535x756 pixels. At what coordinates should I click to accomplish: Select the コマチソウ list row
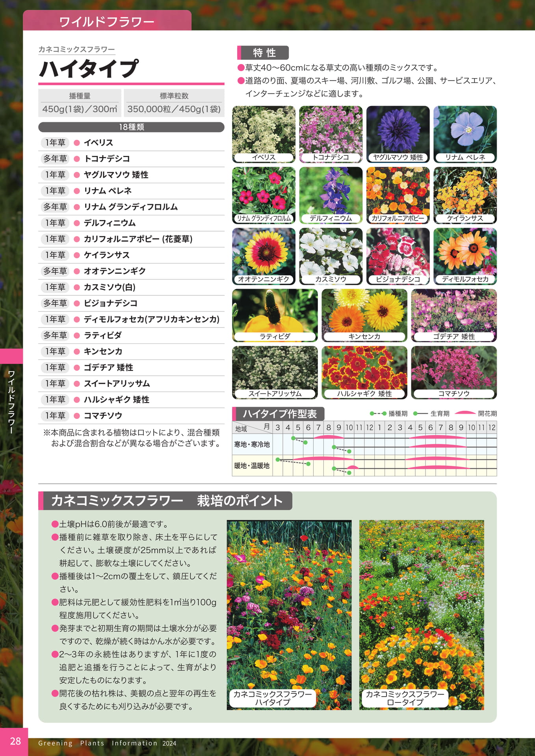[131, 416]
